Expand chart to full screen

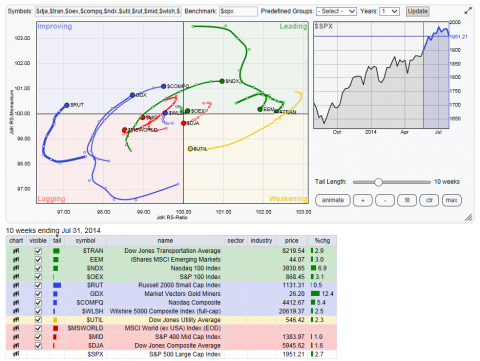pos(468,11)
